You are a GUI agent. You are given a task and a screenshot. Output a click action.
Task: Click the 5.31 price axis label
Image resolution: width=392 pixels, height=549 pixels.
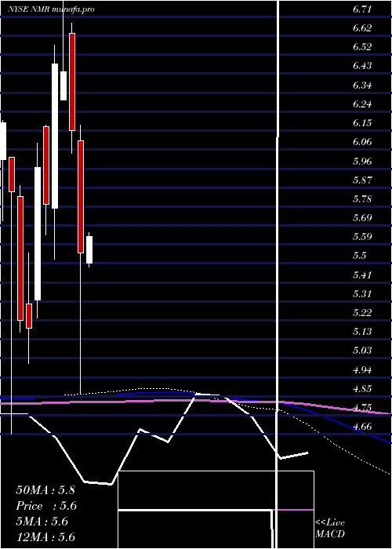(362, 294)
